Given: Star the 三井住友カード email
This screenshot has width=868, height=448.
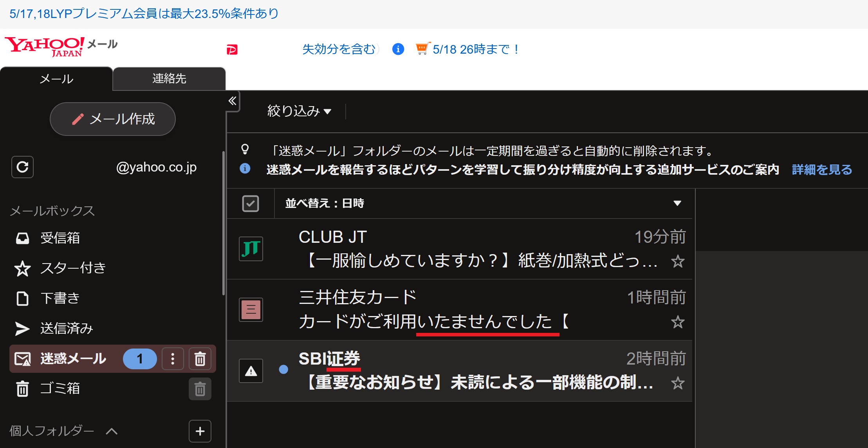Looking at the screenshot, I should [678, 322].
